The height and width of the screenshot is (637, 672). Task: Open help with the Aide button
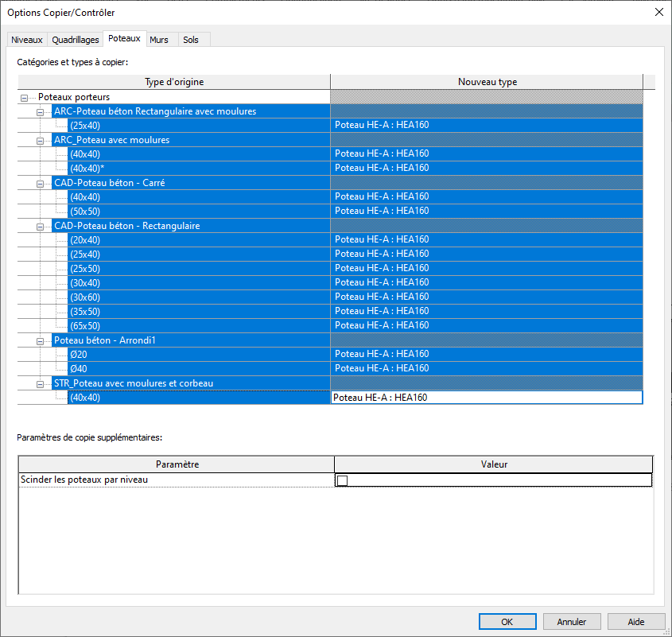coord(636,622)
